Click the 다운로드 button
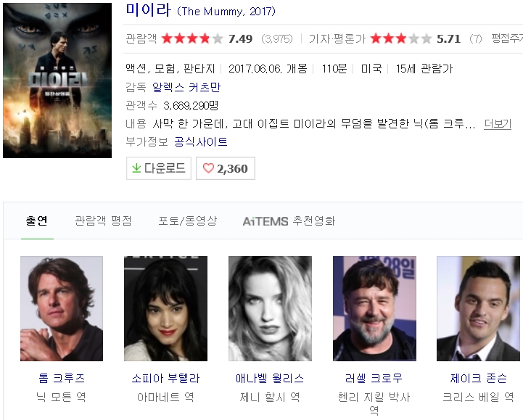 point(159,168)
